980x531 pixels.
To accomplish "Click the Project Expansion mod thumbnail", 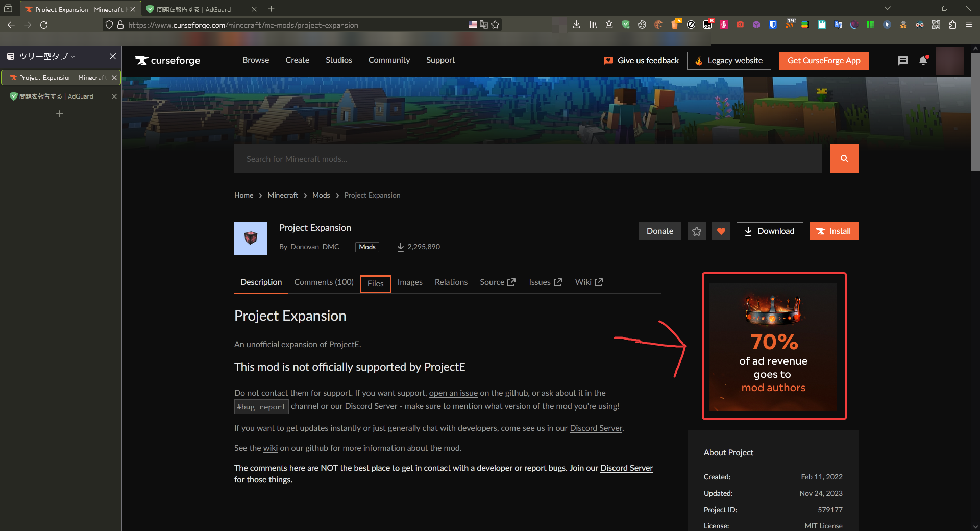I will click(250, 238).
